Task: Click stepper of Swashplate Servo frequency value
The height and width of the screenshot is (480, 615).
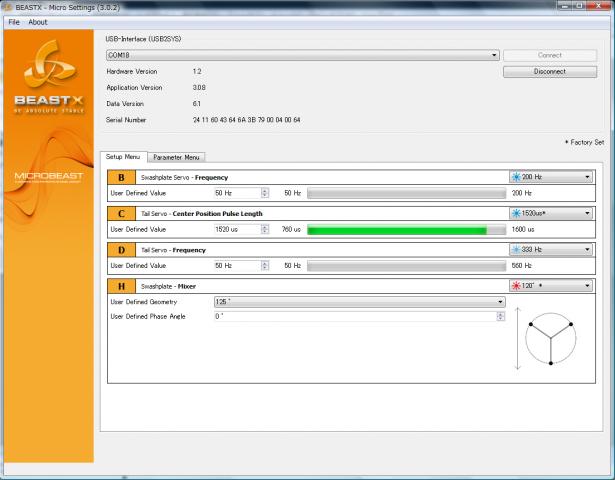Action: coord(265,193)
